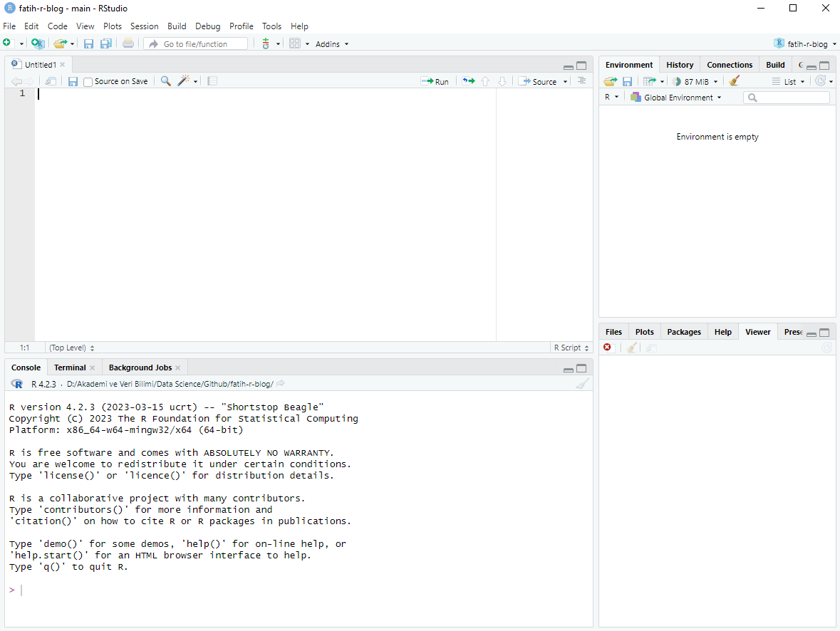Click the find/replace magnifier icon in editor
The height and width of the screenshot is (631, 840).
165,81
